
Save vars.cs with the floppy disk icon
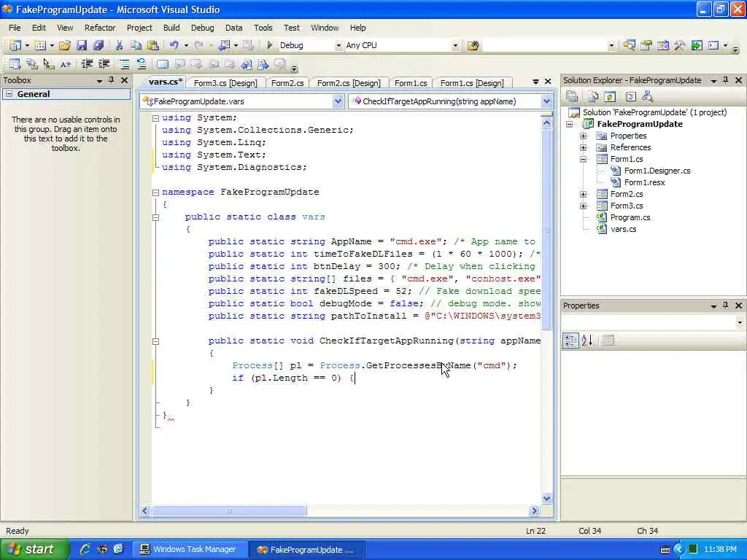click(x=82, y=45)
